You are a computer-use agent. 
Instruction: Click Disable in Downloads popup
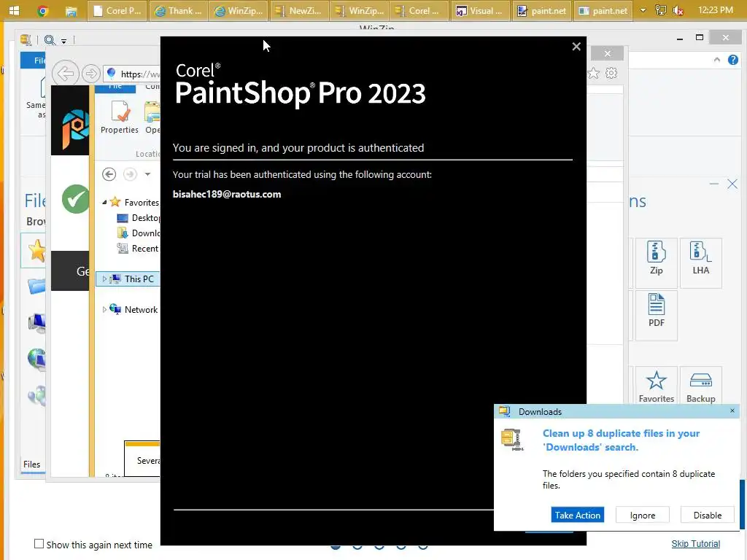pyautogui.click(x=707, y=515)
